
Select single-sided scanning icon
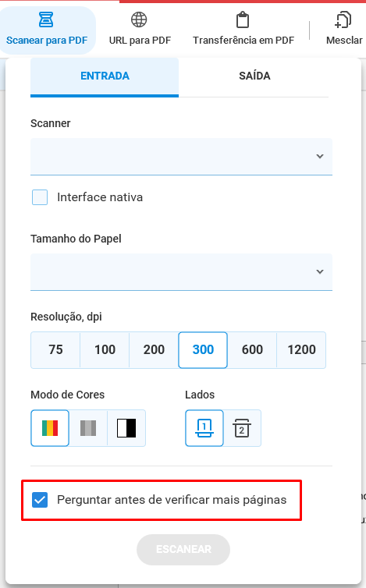tap(204, 428)
